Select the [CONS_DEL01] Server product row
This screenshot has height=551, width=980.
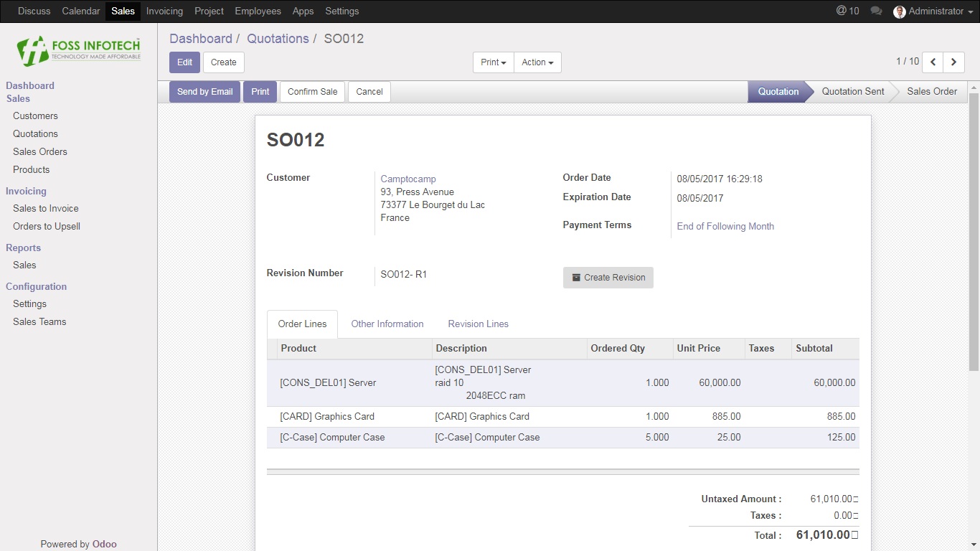pyautogui.click(x=563, y=383)
